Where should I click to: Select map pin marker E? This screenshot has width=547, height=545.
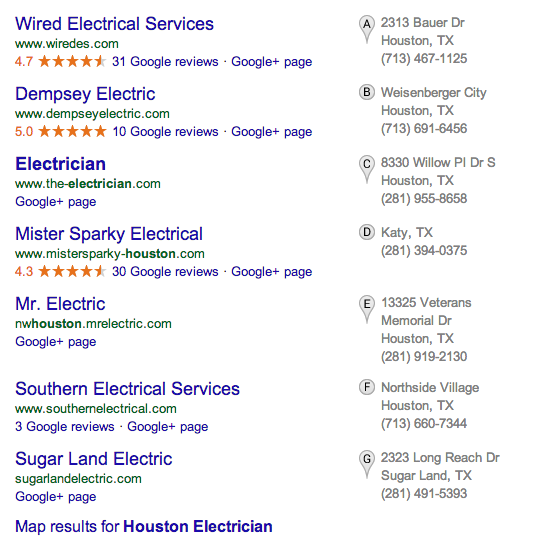pos(367,309)
